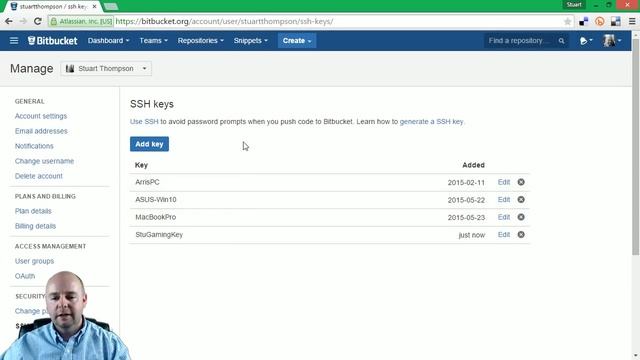Edit the ASUS-Win10 key
The height and width of the screenshot is (360, 640).
[504, 200]
